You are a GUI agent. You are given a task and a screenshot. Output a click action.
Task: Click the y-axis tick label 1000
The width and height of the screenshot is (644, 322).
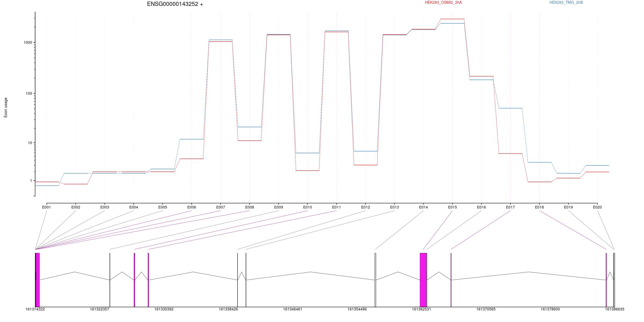28,42
